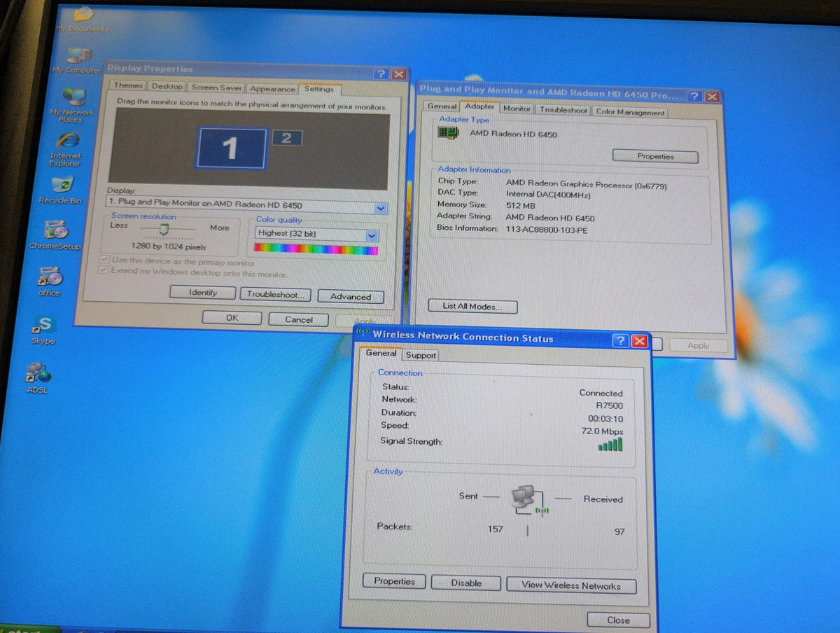Click the screen resolution slider handle
This screenshot has width=840, height=633.
coord(164,229)
